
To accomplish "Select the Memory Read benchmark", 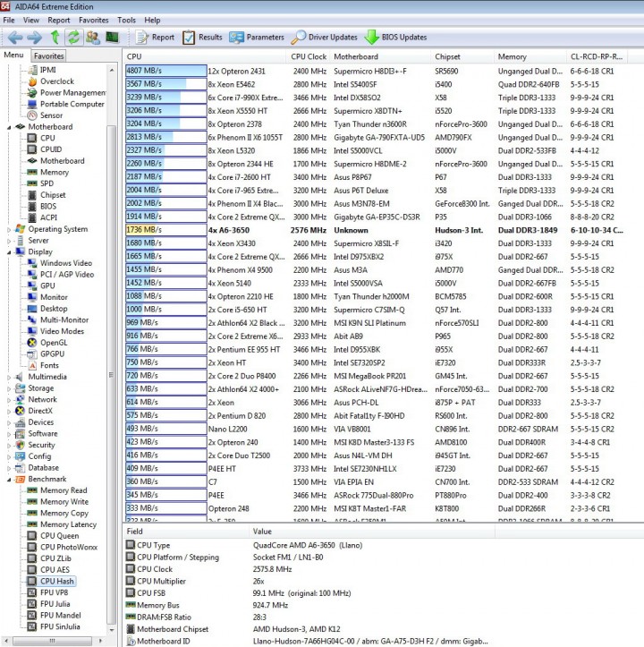I will (64, 490).
